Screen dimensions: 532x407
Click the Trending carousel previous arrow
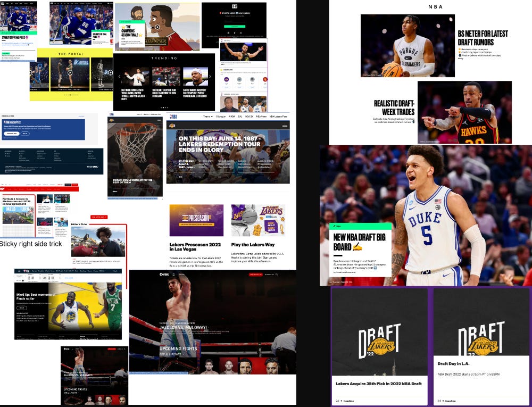119,76
